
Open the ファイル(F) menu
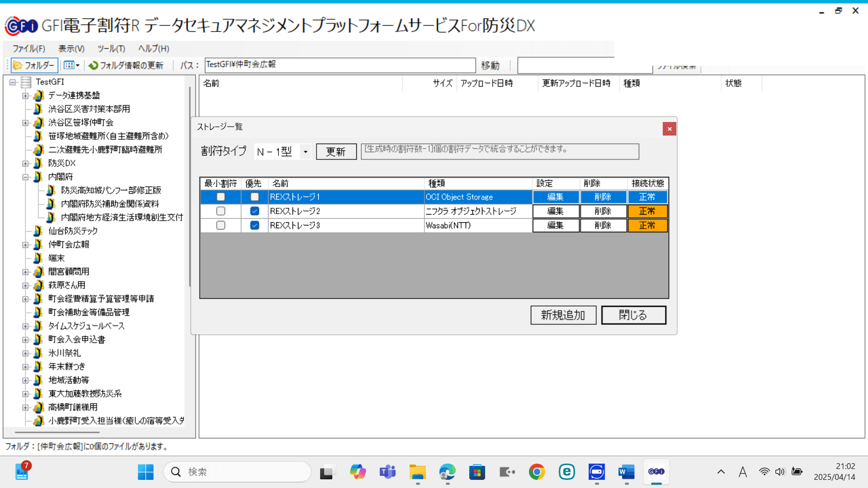(x=28, y=49)
